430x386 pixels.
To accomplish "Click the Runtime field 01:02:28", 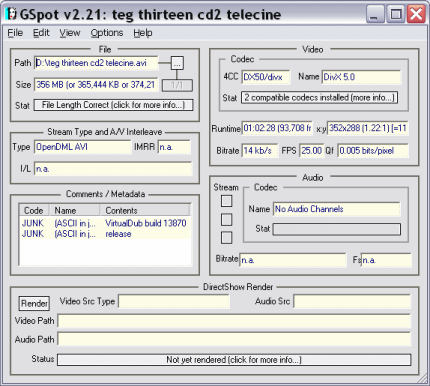I will [x=277, y=128].
